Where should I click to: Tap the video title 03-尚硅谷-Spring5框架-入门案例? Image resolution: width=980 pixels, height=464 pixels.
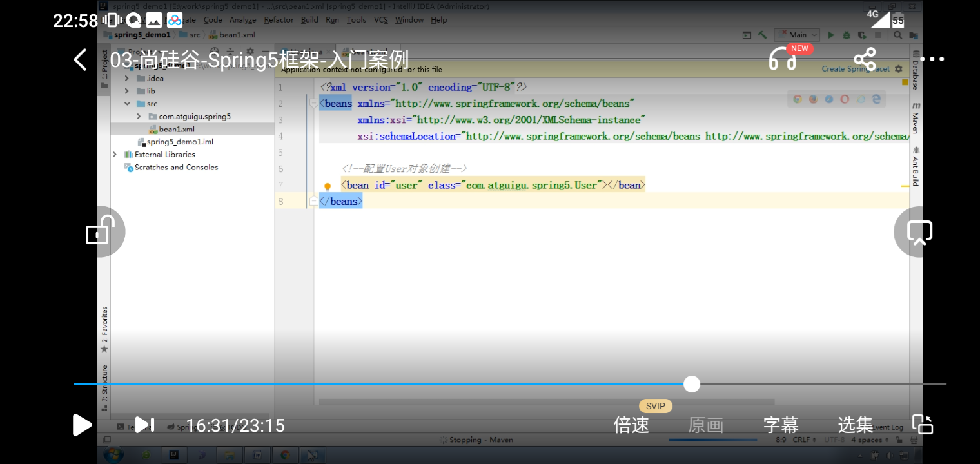click(260, 60)
